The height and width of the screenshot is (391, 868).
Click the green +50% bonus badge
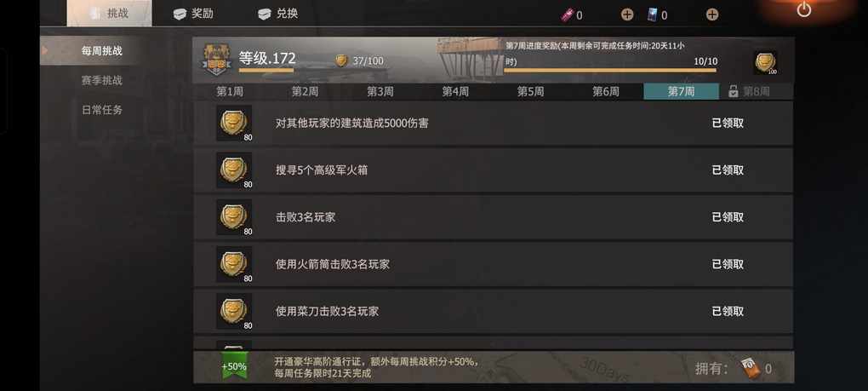pyautogui.click(x=234, y=366)
